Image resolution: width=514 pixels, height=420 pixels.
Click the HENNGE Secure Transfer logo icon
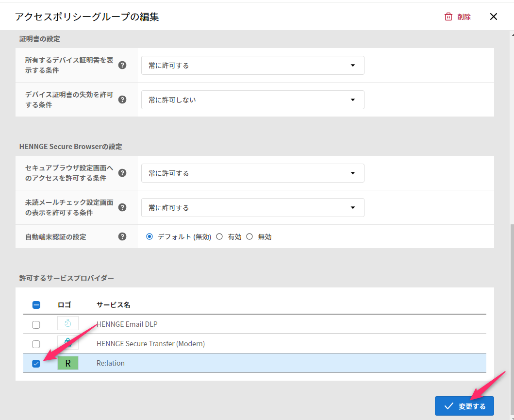point(68,343)
